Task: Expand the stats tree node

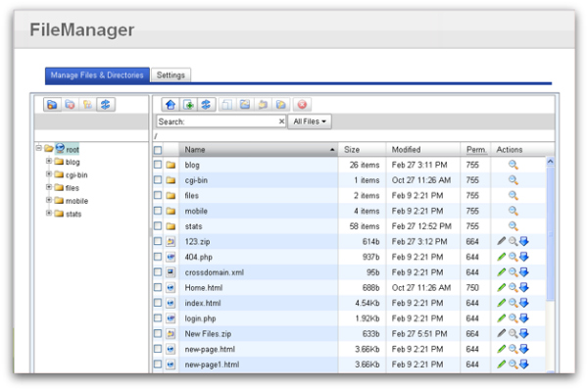Action: [x=49, y=213]
